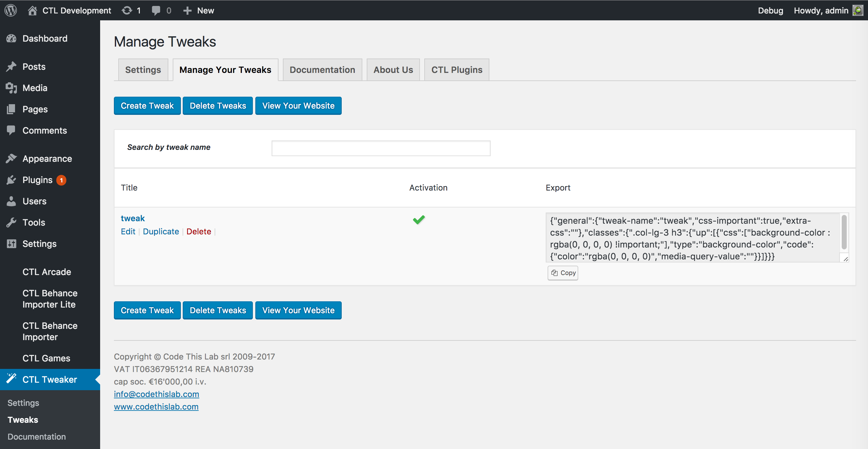Click the Activation column header

tap(428, 188)
